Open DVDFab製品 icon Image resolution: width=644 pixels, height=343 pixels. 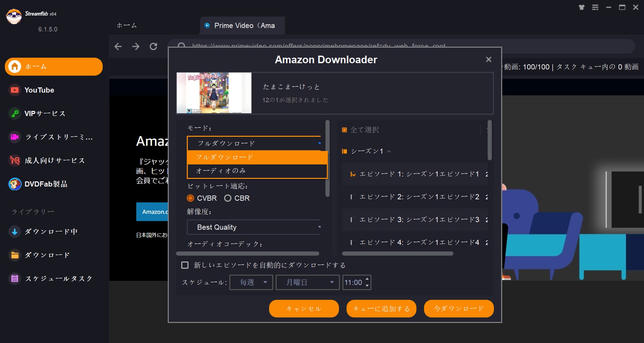pos(15,184)
